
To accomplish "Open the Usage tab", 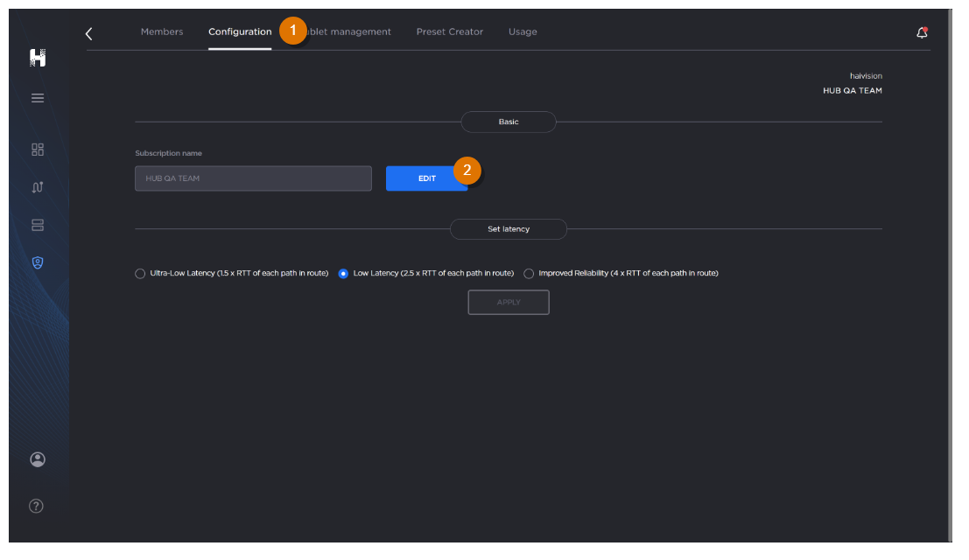I will [x=523, y=31].
